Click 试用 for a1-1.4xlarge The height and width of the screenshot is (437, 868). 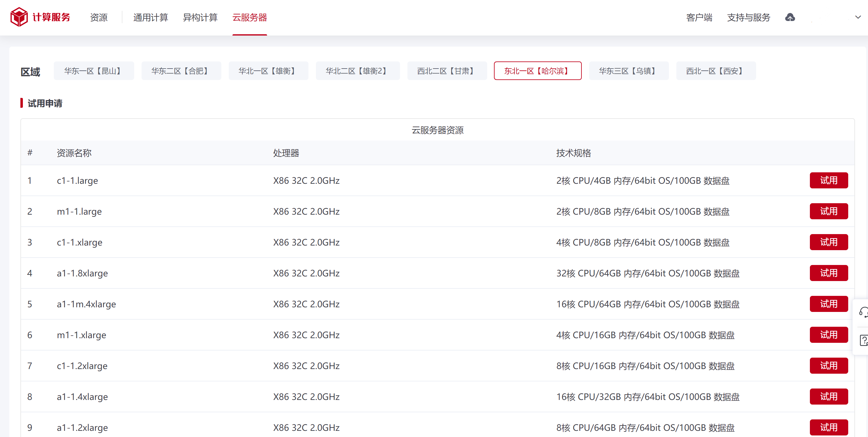[x=829, y=397]
